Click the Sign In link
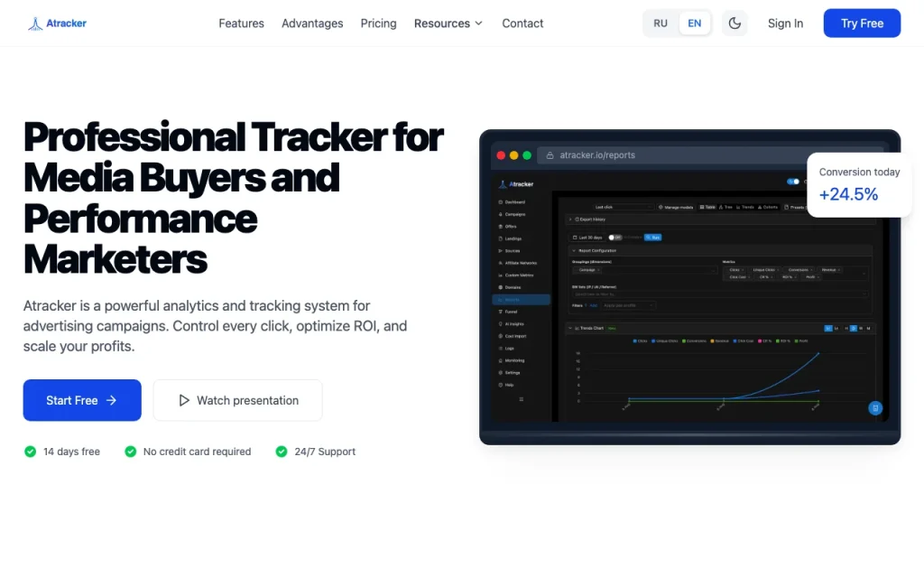 tap(785, 23)
